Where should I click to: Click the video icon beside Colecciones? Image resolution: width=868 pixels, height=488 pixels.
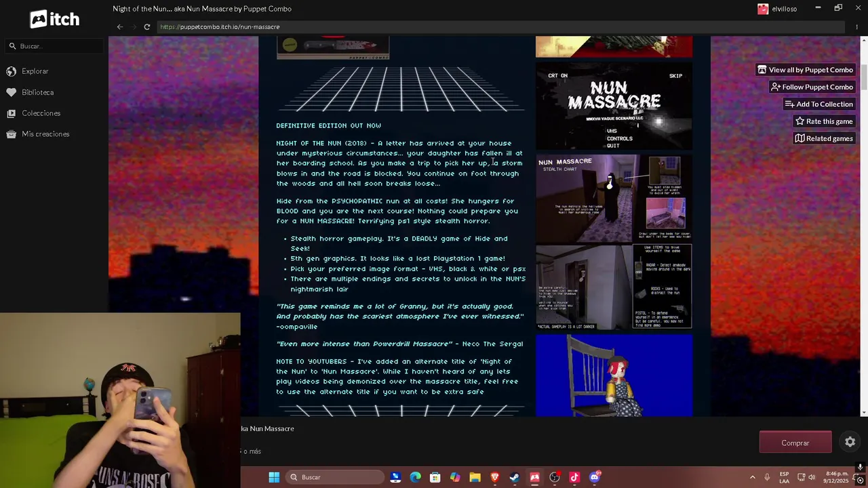(11, 113)
